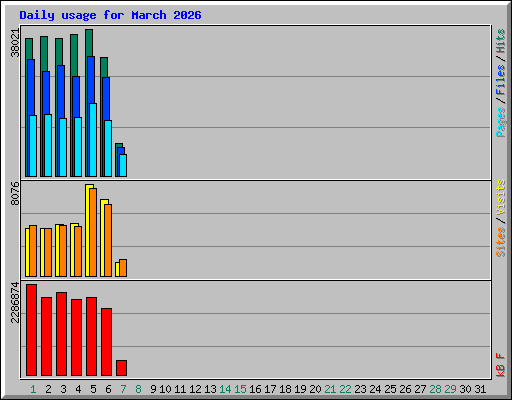
Task: Select the red KB bar for day 5
Action: pos(91,336)
